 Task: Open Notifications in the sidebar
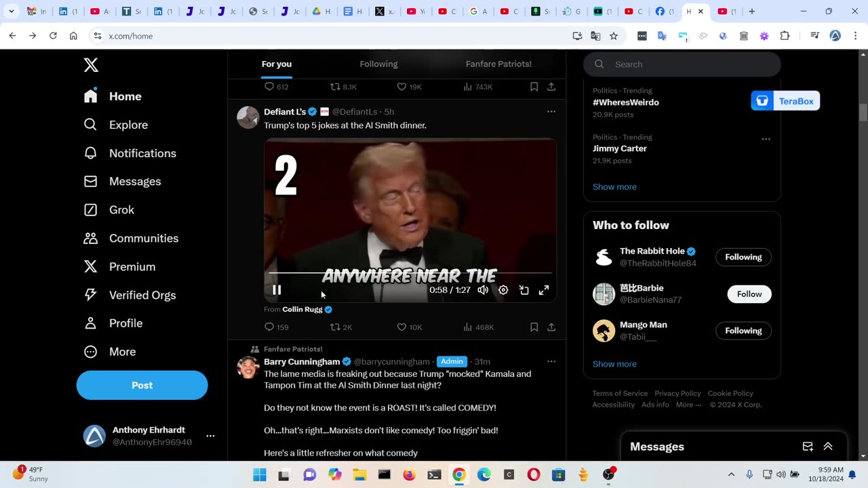tap(130, 153)
